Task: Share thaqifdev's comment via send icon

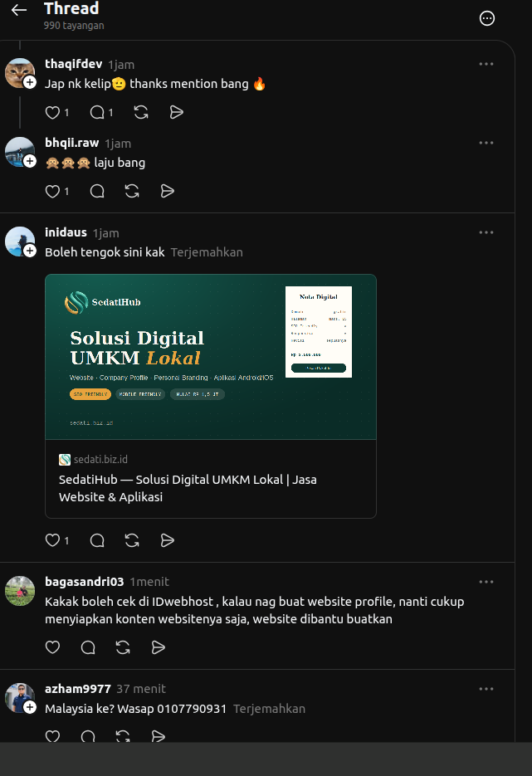Action: [x=176, y=112]
